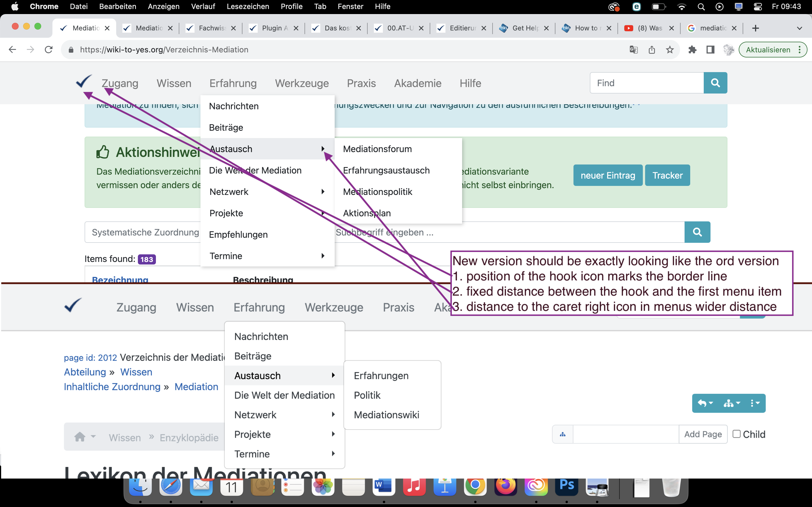Switch to the Fachwissen browser tab
This screenshot has width=812, height=507.
pos(211,28)
